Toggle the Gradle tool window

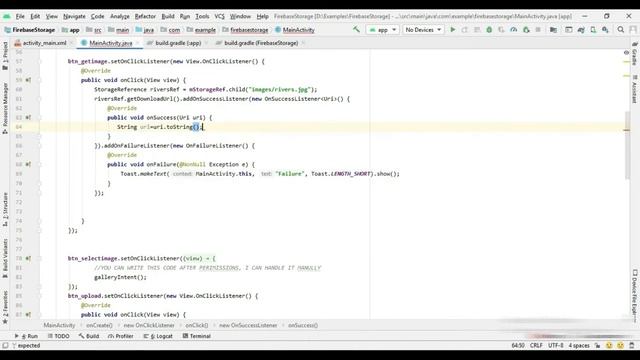pyautogui.click(x=635, y=53)
